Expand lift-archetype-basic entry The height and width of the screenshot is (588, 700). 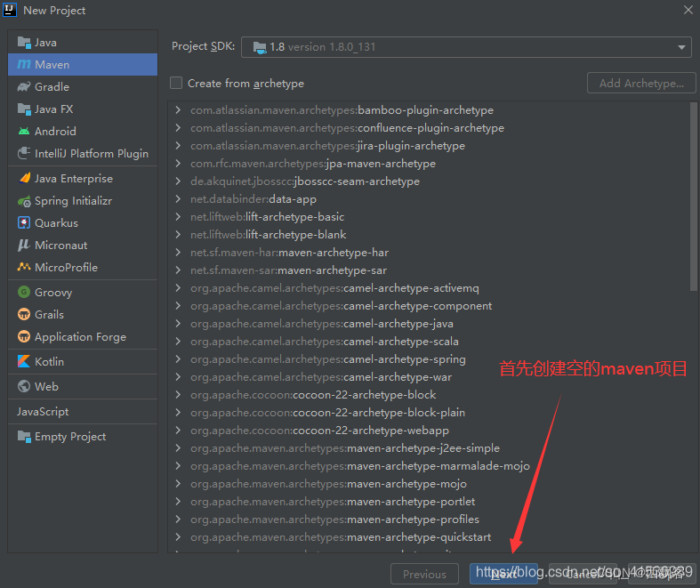tap(178, 216)
